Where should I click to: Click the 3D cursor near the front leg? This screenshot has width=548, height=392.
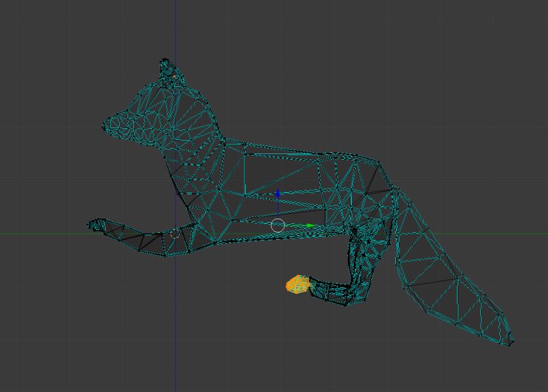click(x=175, y=234)
